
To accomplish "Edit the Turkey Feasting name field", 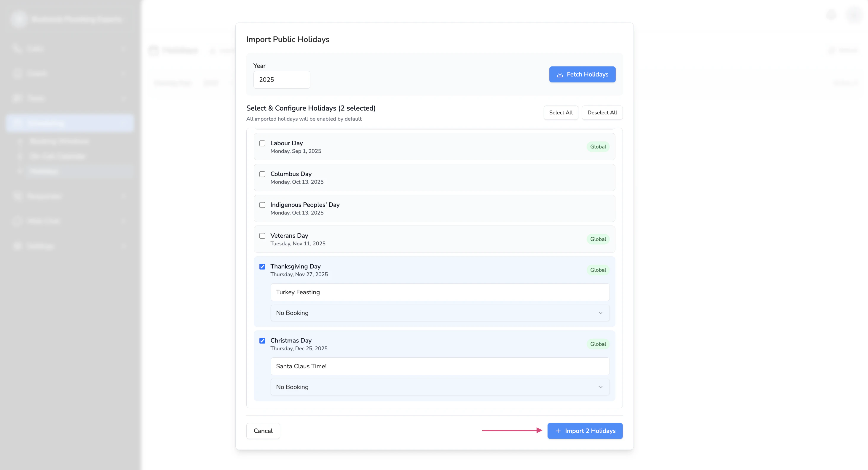I will [440, 292].
